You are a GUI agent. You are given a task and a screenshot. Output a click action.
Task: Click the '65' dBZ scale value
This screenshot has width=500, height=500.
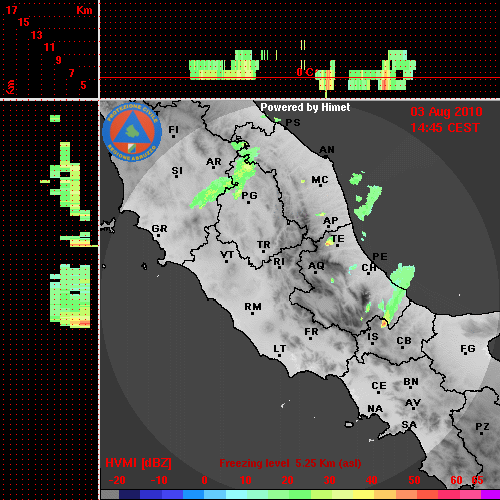coord(477,480)
